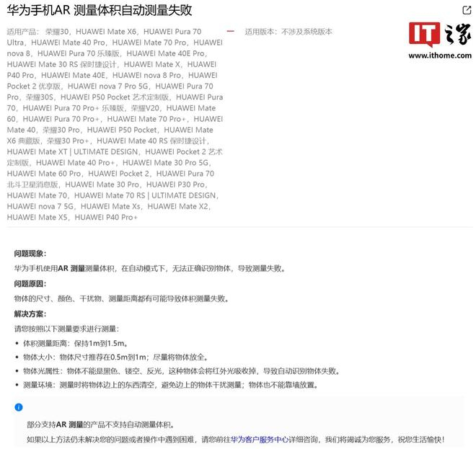Click HUAWEI P40 Pro+ at list end
476x449 pixels.
106,217
